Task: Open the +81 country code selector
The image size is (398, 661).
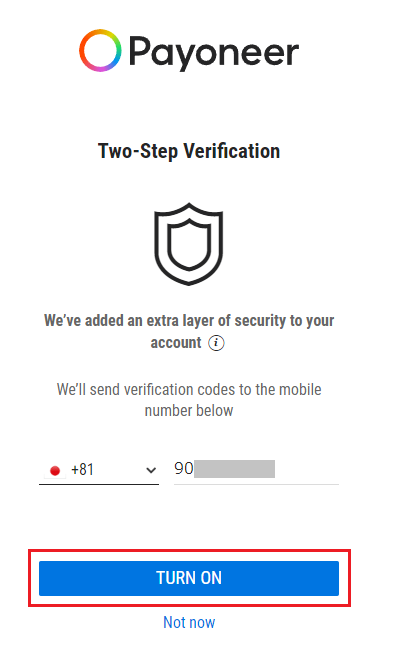Action: pyautogui.click(x=99, y=470)
